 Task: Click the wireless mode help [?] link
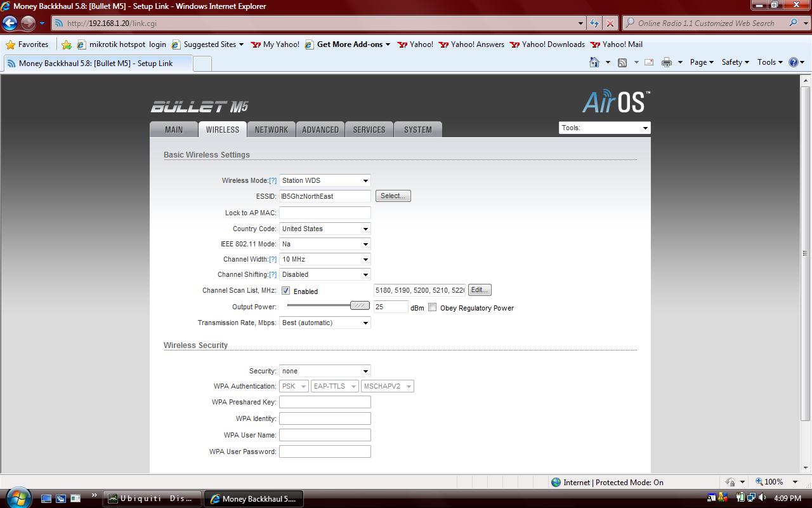[273, 180]
